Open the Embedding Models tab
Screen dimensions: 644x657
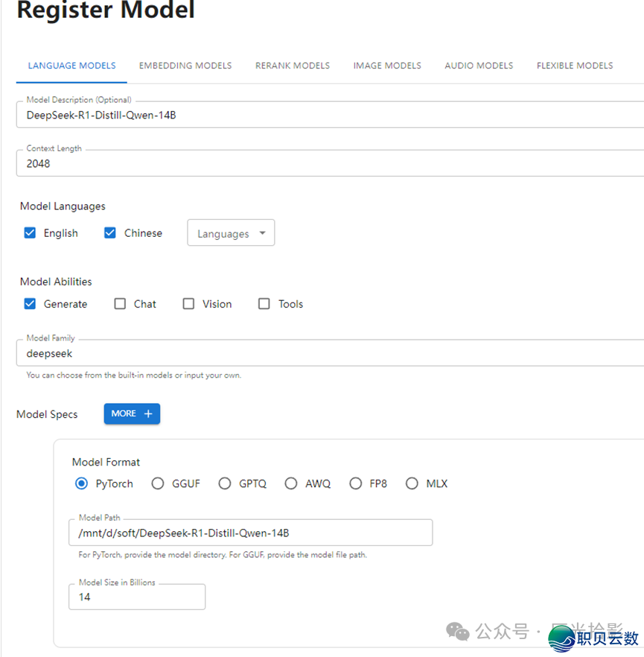tap(185, 66)
